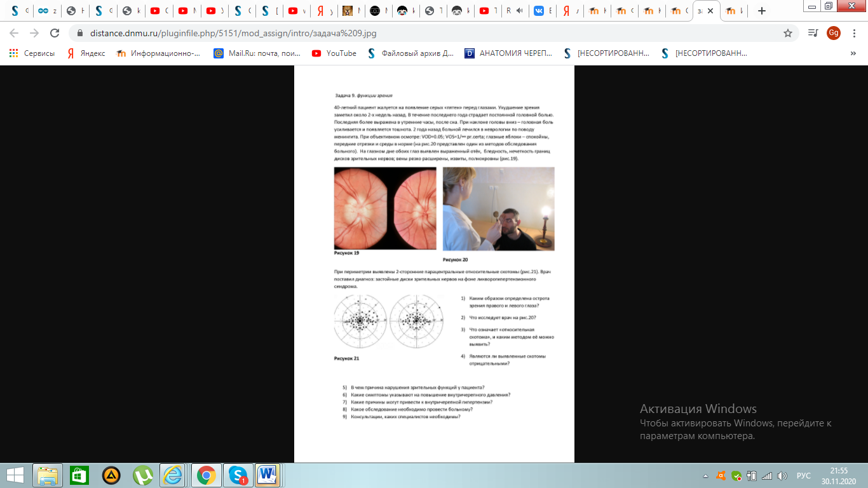Click the question 'Что исследует врач на рис.20?'
The width and height of the screenshot is (868, 488).
(x=503, y=316)
